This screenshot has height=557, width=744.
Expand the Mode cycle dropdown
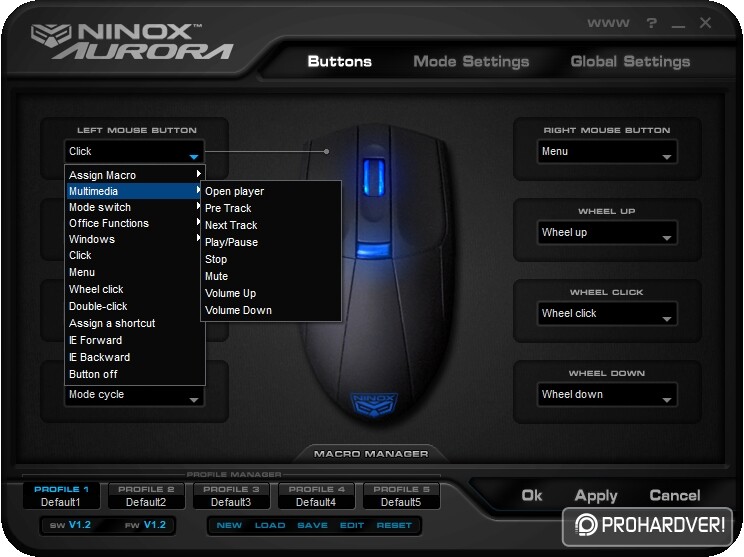point(134,395)
